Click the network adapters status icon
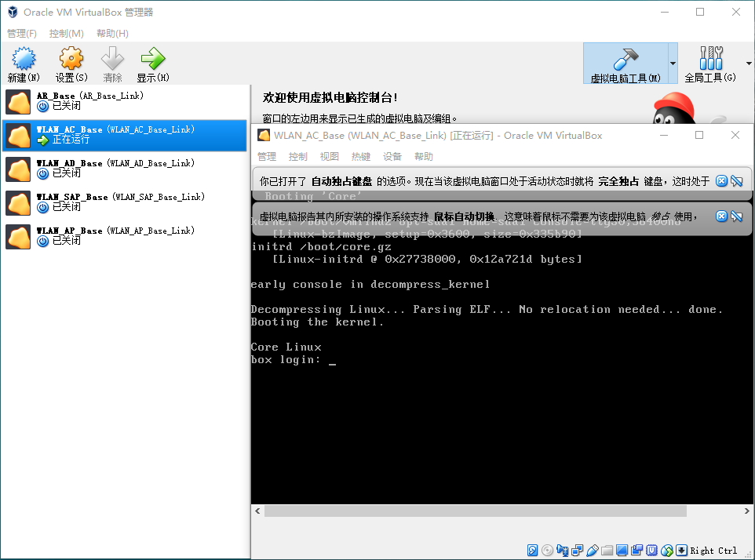The image size is (755, 560). [x=578, y=551]
